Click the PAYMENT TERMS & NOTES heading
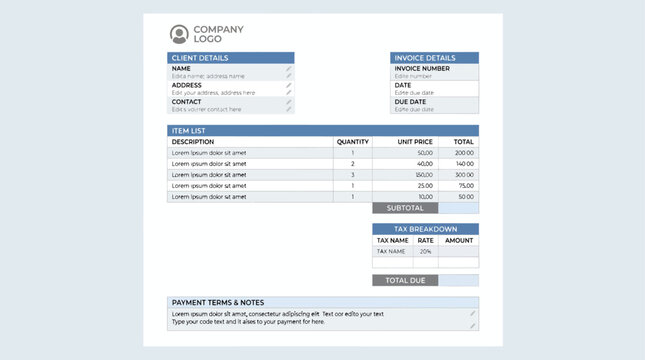 point(218,302)
